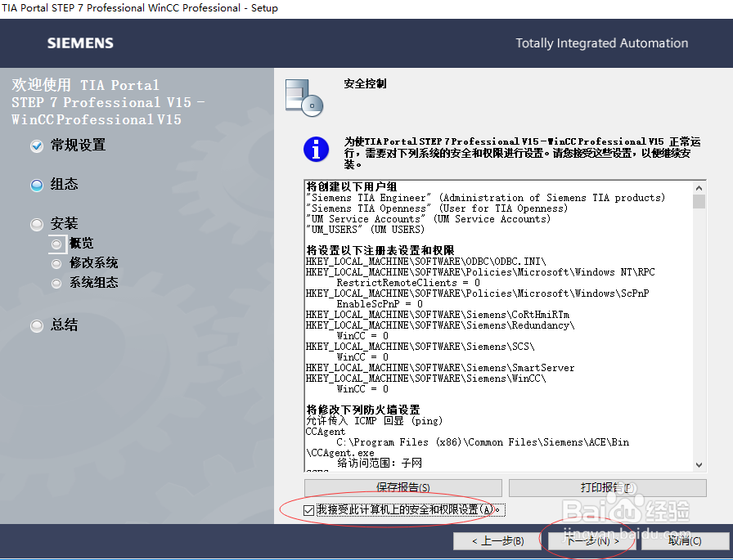
Task: Click the 下一步(N) next button
Action: point(593,541)
